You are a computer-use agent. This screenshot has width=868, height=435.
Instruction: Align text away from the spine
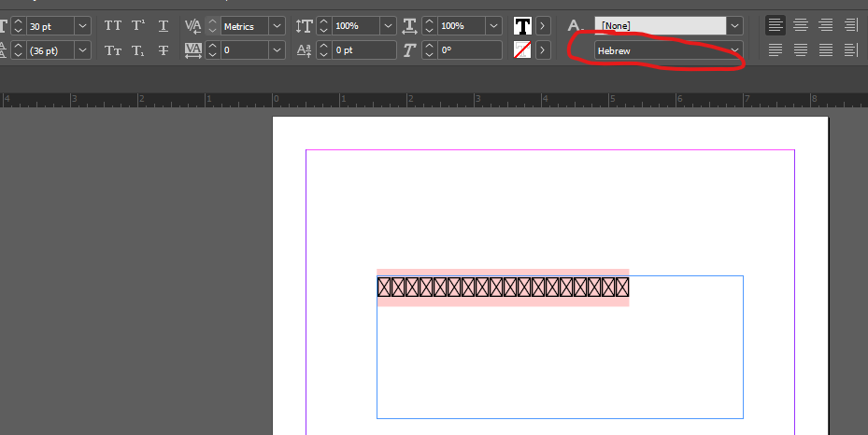851,49
